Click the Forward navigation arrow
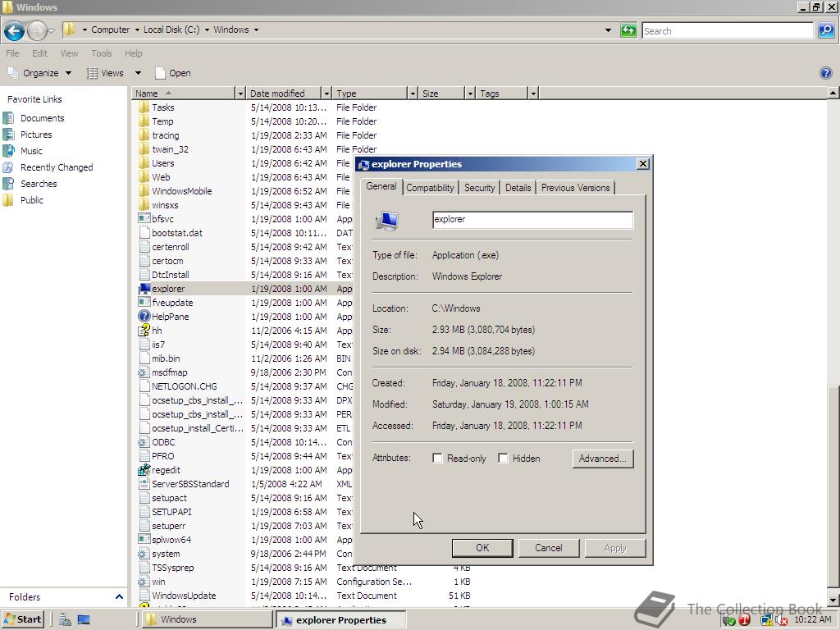The height and width of the screenshot is (630, 840). 37,30
